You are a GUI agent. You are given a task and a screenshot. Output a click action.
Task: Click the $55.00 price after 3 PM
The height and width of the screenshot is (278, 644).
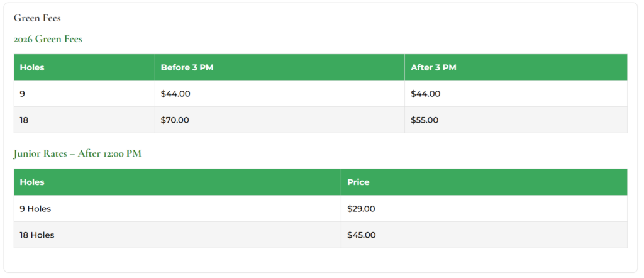(x=425, y=120)
